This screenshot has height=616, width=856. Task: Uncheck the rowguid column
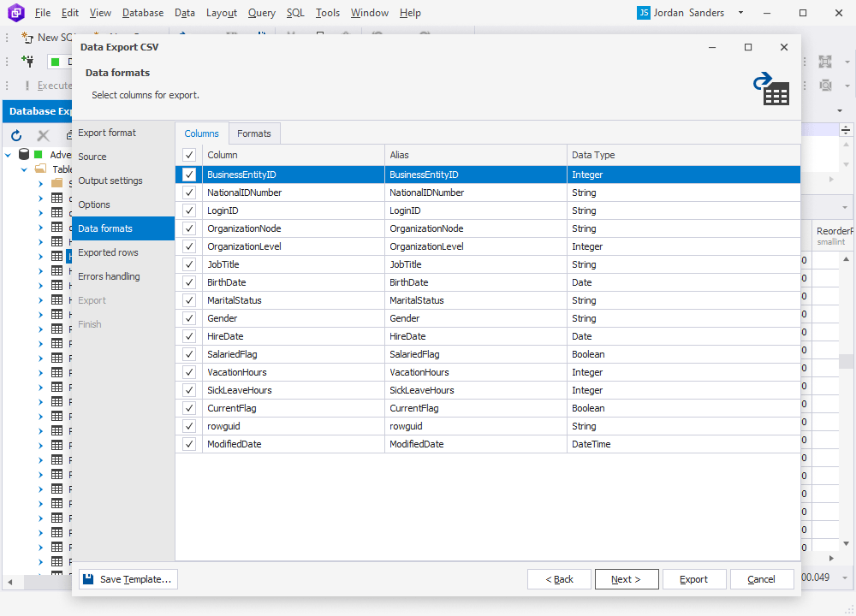187,426
